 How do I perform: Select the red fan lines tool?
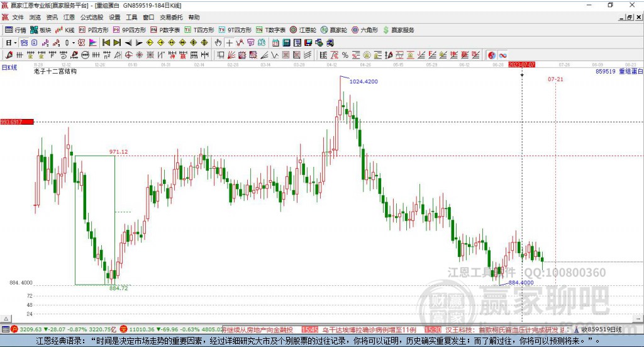pyautogui.click(x=231, y=55)
